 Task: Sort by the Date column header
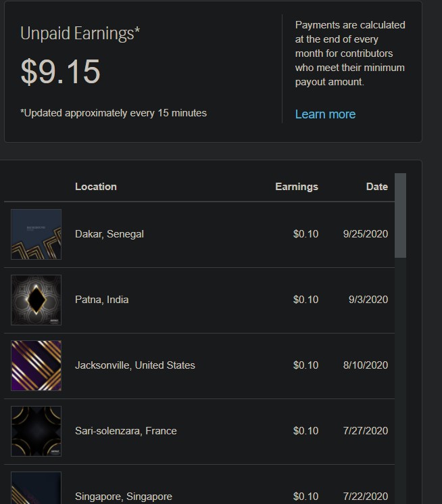(x=376, y=187)
